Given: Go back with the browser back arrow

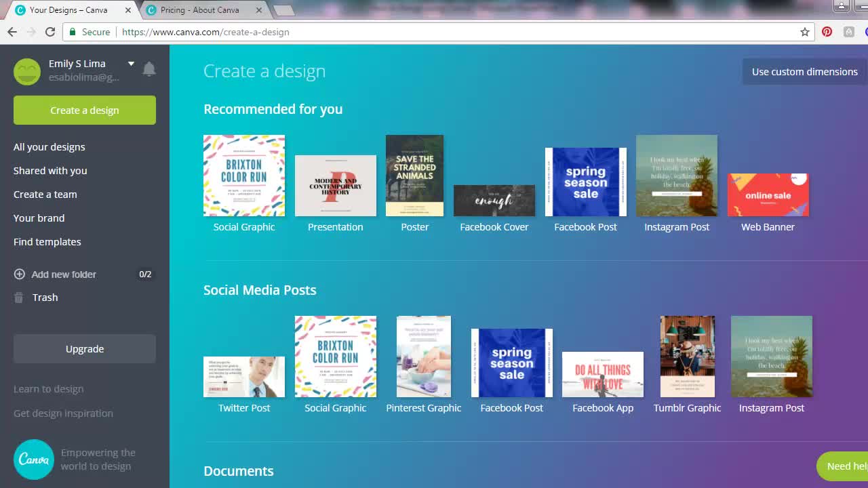Looking at the screenshot, I should pos(12,32).
